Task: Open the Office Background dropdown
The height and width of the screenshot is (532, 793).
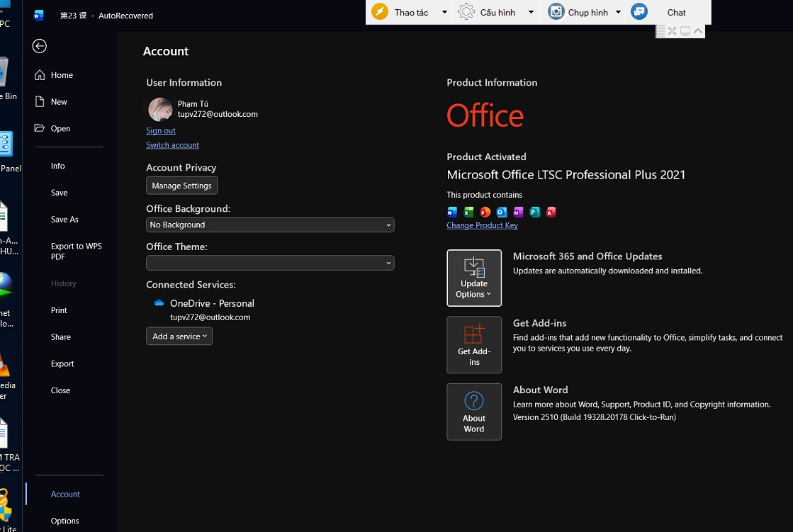Action: point(270,225)
